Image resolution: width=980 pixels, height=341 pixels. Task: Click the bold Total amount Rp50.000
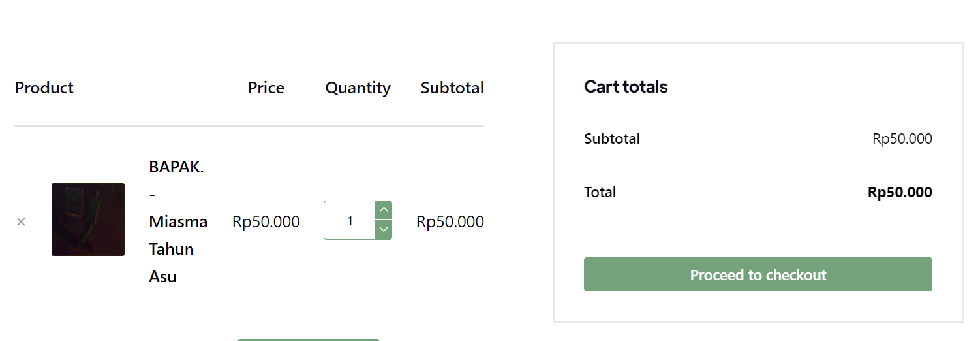[x=900, y=193]
